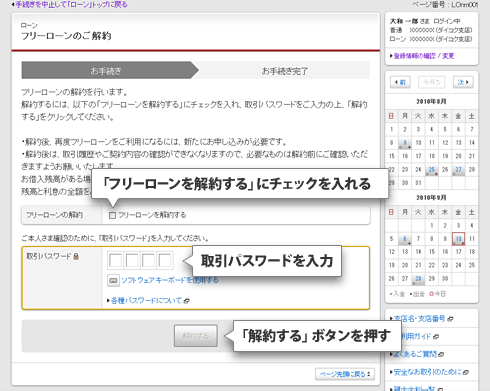Select August 9 in the 2010年8月 calendar
The height and width of the screenshot is (391, 490).
coord(405,143)
